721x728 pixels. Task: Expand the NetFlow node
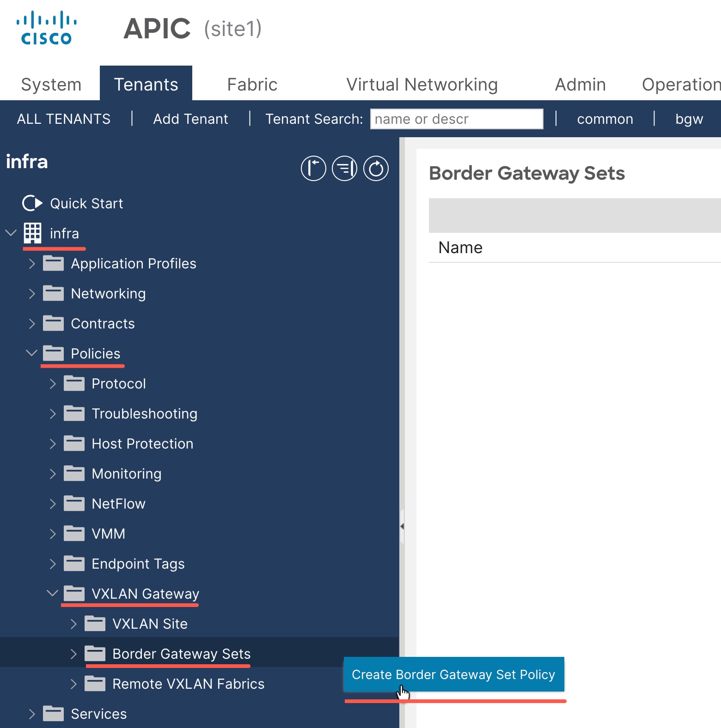point(53,504)
